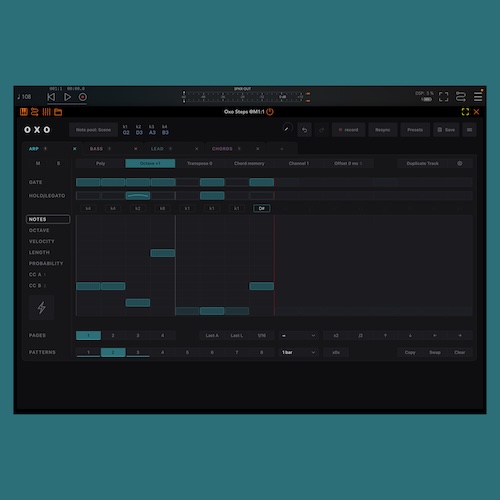Image resolution: width=500 pixels, height=500 pixels.
Task: Open the Octave +1 selector
Action: [150, 163]
